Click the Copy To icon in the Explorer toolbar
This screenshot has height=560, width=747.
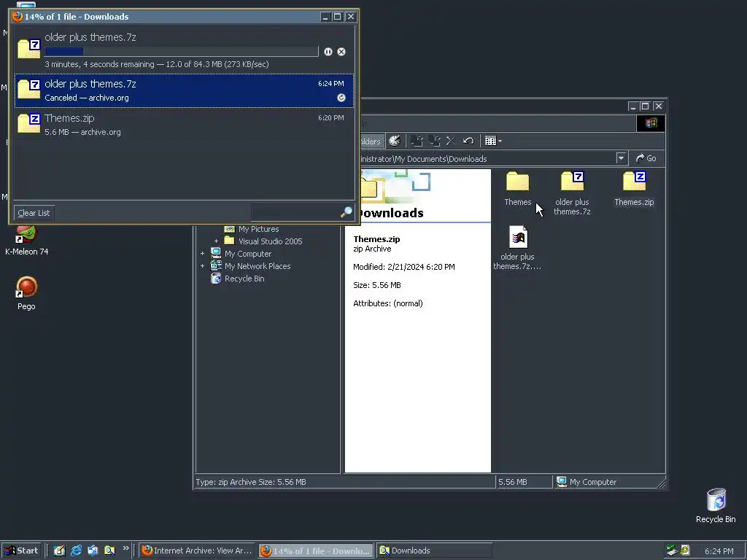click(433, 141)
